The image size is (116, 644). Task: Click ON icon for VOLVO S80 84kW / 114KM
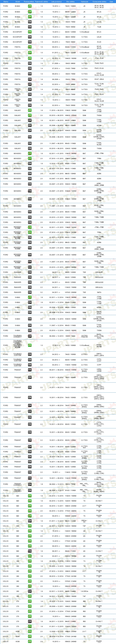pos(30,551)
